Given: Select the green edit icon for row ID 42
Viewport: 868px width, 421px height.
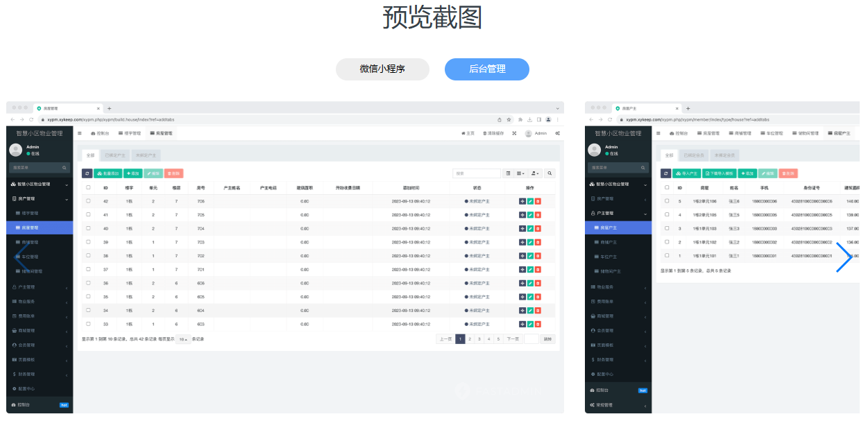Looking at the screenshot, I should [x=531, y=200].
